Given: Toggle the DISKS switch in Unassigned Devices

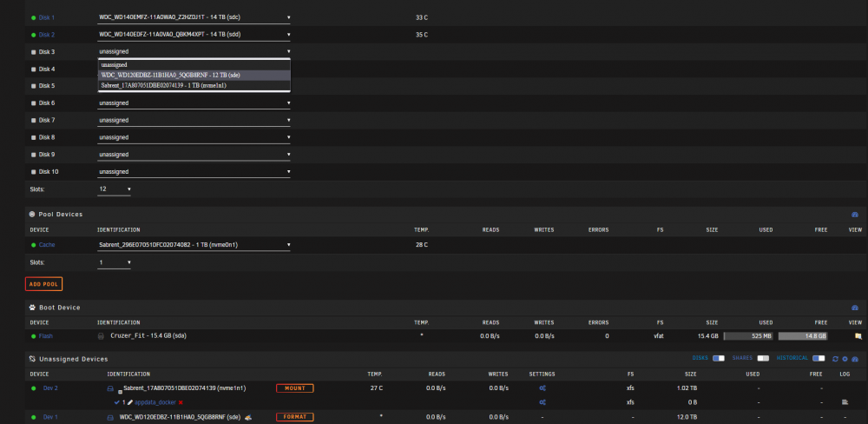Looking at the screenshot, I should pos(719,359).
